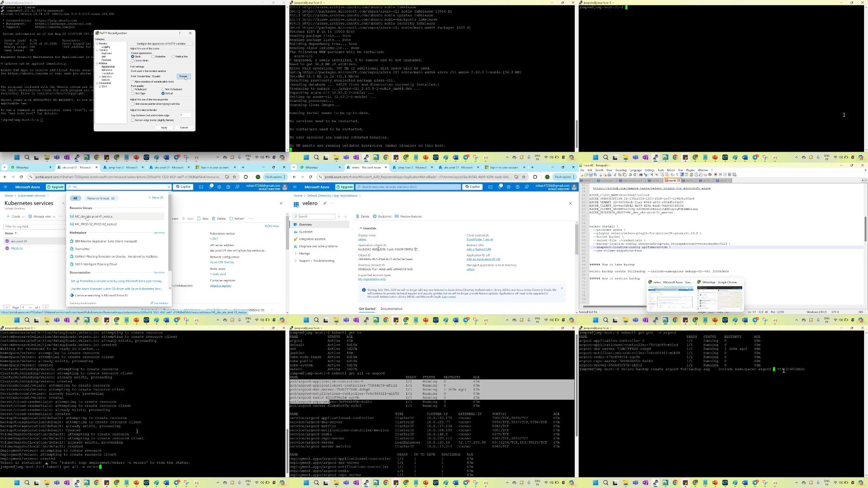
Task: Open Chrome extensions icon in velero browser window
Action: (x=535, y=177)
